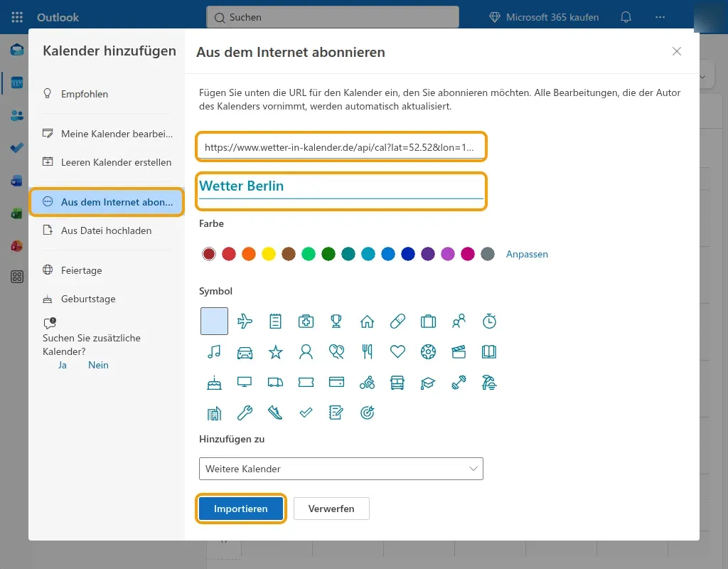Choose the stopwatch symbol
Viewport: 728px width, 569px height.
click(489, 321)
